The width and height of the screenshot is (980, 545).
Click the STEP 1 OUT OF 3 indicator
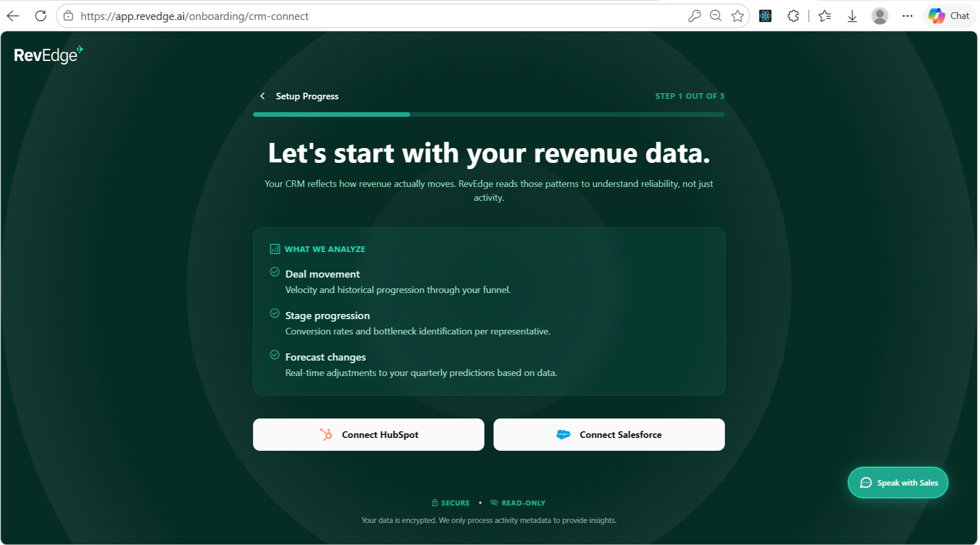coord(689,96)
